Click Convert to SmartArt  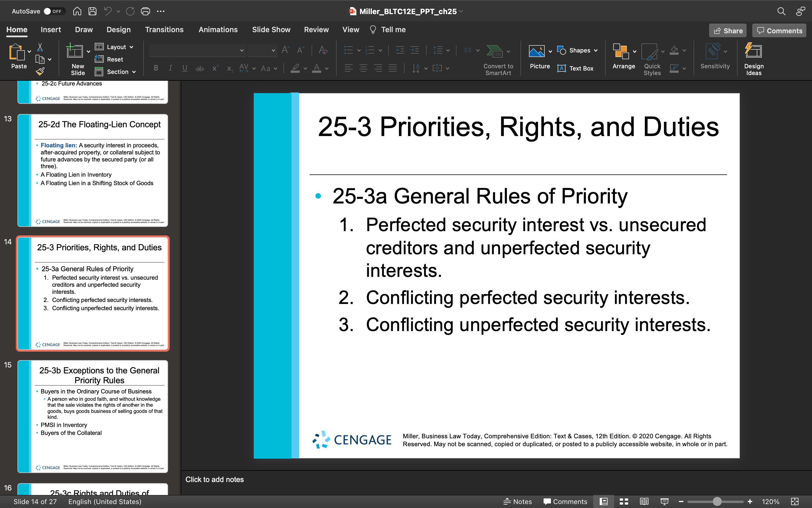coord(498,60)
